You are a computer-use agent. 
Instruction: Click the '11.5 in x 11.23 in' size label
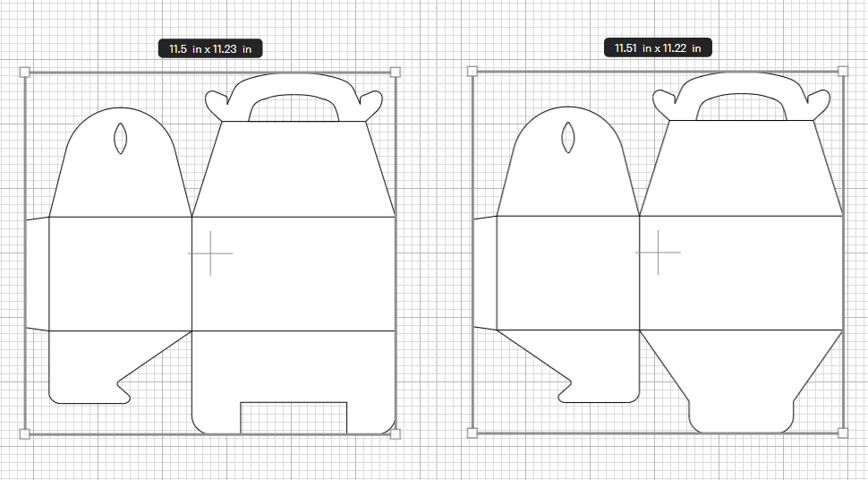point(210,48)
